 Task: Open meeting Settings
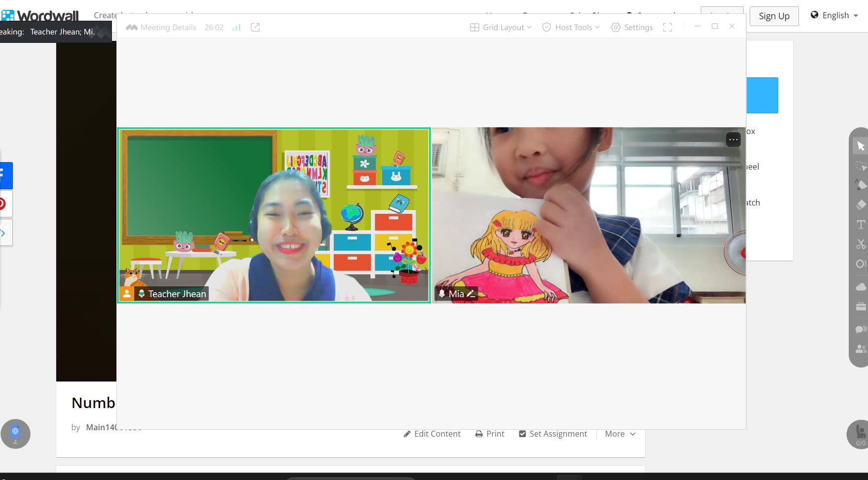[x=632, y=28]
